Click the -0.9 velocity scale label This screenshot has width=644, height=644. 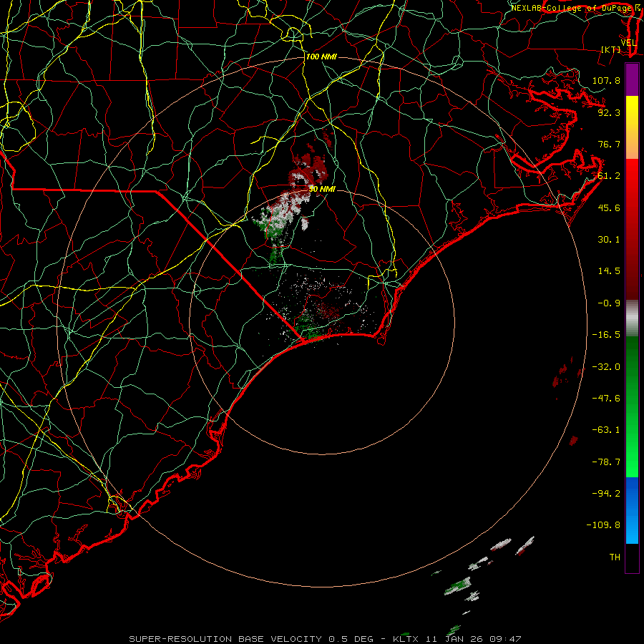click(609, 303)
